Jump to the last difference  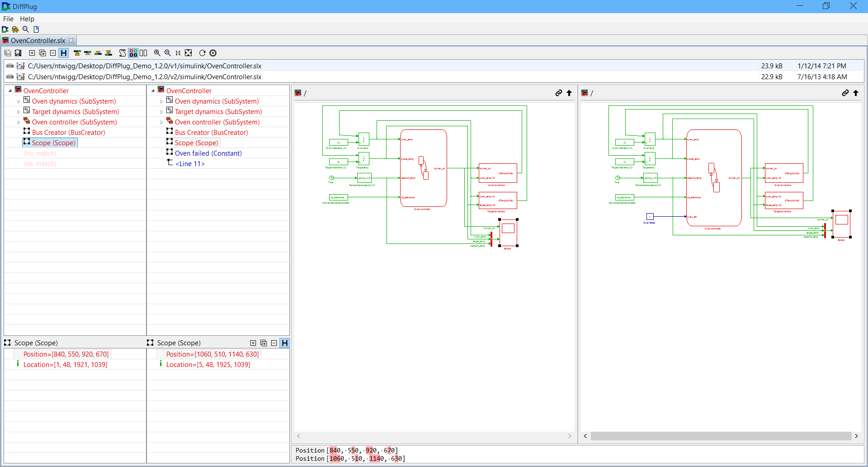[108, 53]
